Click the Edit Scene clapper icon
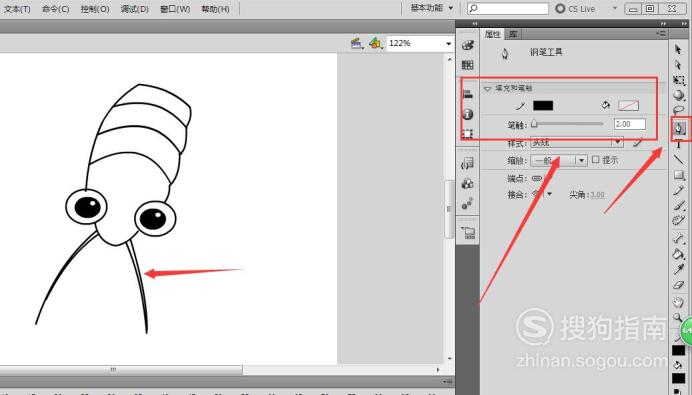This screenshot has width=692, height=395. click(x=357, y=43)
